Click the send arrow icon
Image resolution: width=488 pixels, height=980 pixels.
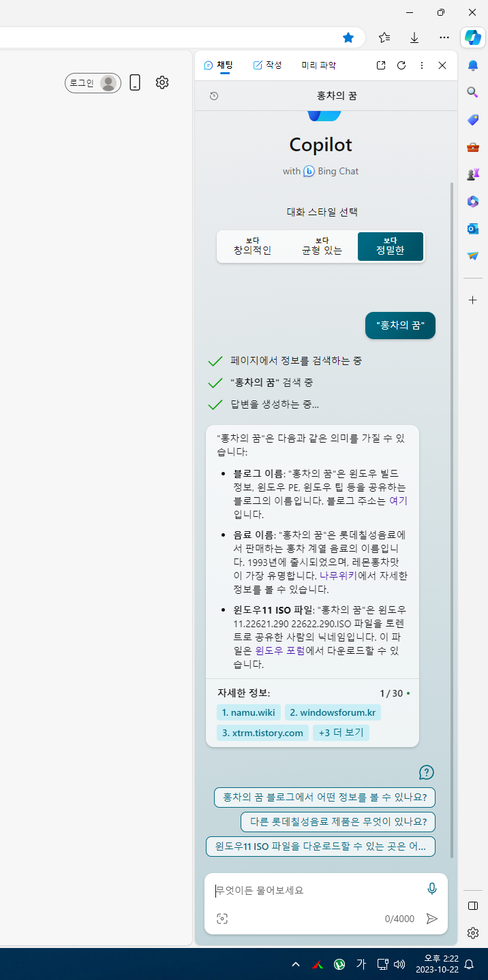(431, 919)
